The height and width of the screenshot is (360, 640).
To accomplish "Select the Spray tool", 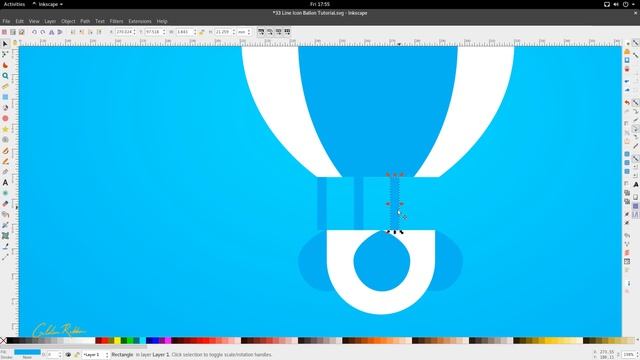I will 5,193.
